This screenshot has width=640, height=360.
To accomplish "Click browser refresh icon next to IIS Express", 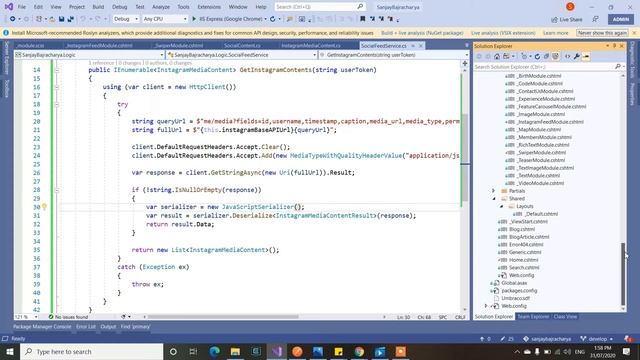I will (x=273, y=19).
